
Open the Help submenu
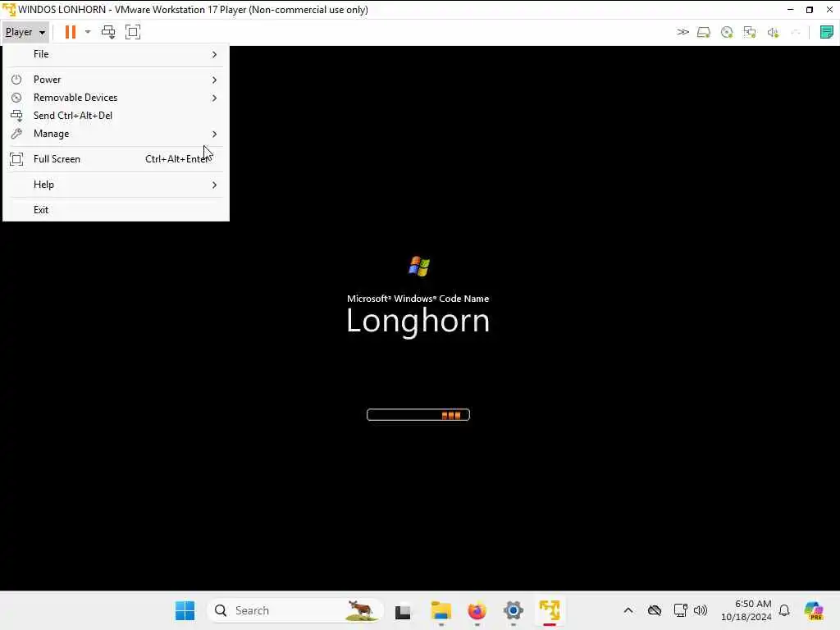click(x=116, y=185)
